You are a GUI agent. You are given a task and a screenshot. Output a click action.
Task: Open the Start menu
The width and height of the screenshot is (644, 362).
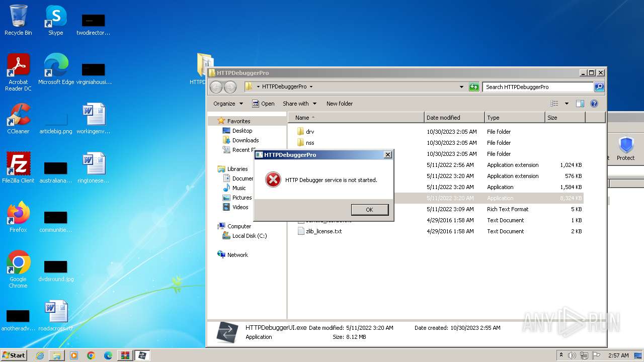(14, 355)
